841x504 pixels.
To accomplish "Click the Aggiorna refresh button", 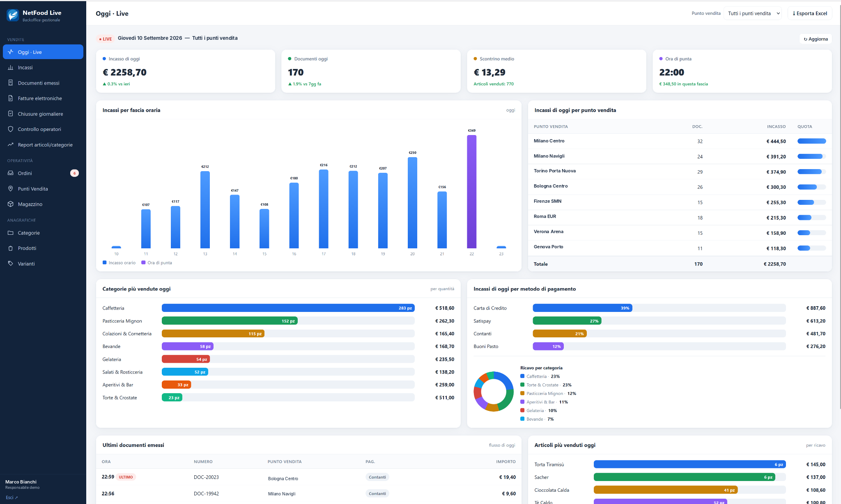I will click(816, 39).
